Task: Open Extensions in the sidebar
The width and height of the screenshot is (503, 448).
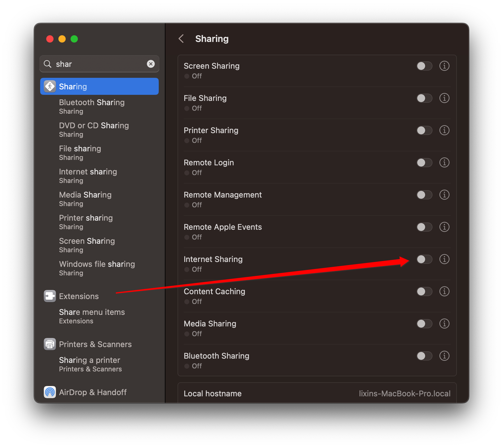Action: 99,296
